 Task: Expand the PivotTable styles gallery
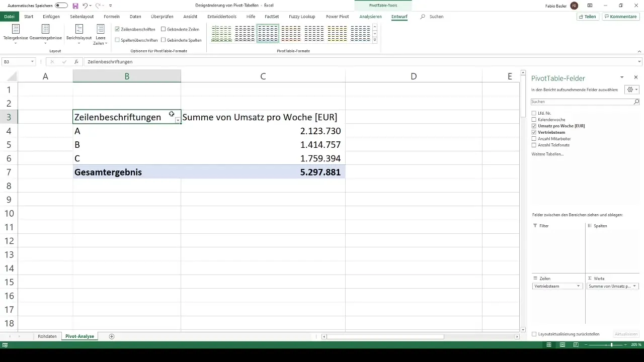375,40
